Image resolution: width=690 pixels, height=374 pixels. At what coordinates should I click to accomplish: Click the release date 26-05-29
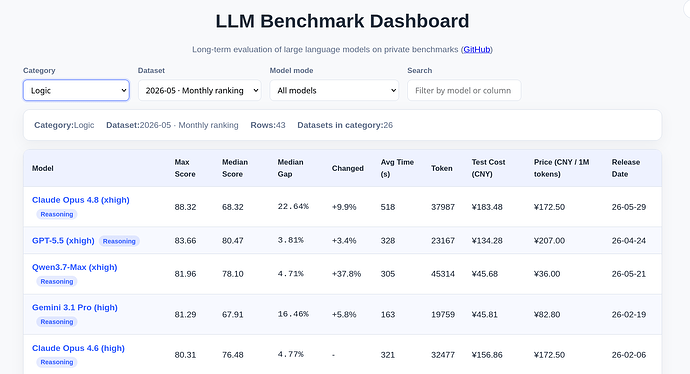[x=629, y=207]
